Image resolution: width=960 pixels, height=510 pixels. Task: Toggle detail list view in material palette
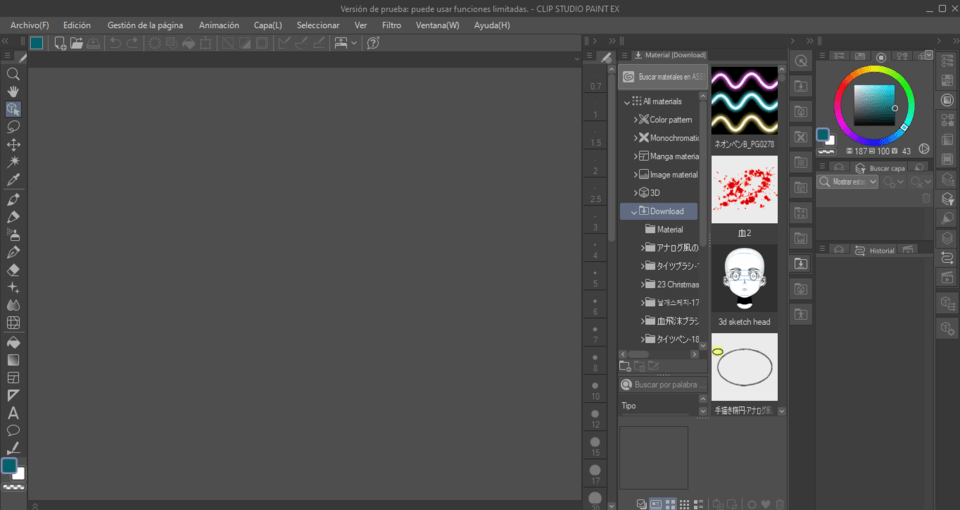[699, 504]
